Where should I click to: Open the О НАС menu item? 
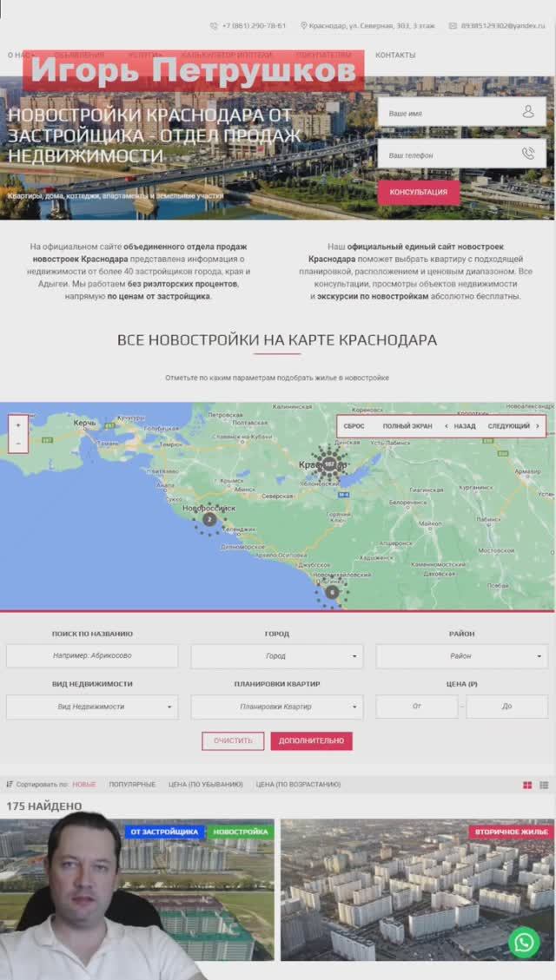tap(19, 55)
